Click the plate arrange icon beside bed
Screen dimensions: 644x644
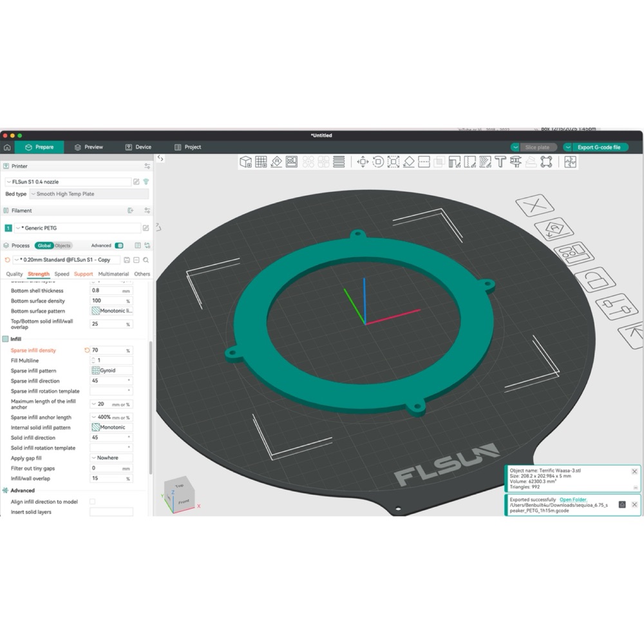point(574,254)
